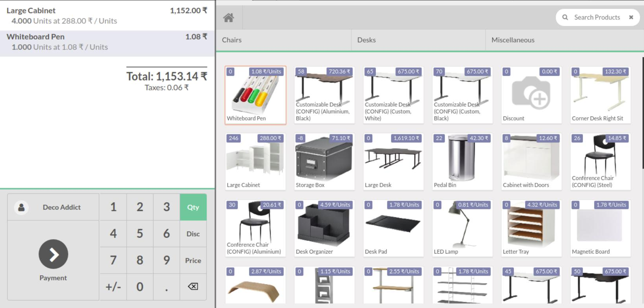The width and height of the screenshot is (644, 308).
Task: Click into the Search Products field
Action: (x=597, y=17)
